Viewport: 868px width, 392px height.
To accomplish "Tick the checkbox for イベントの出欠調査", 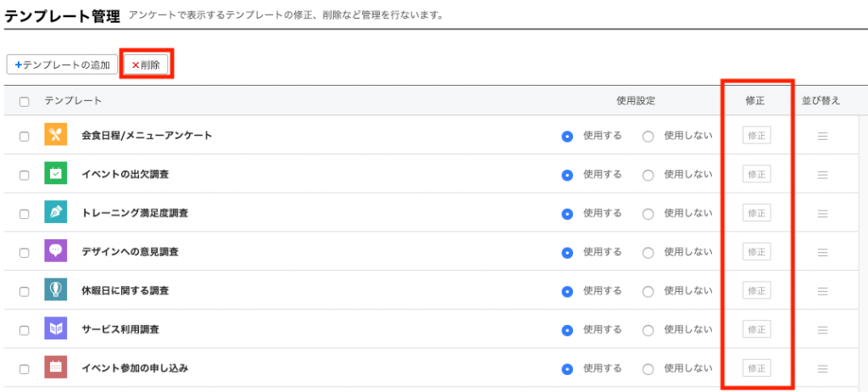I will click(x=25, y=175).
